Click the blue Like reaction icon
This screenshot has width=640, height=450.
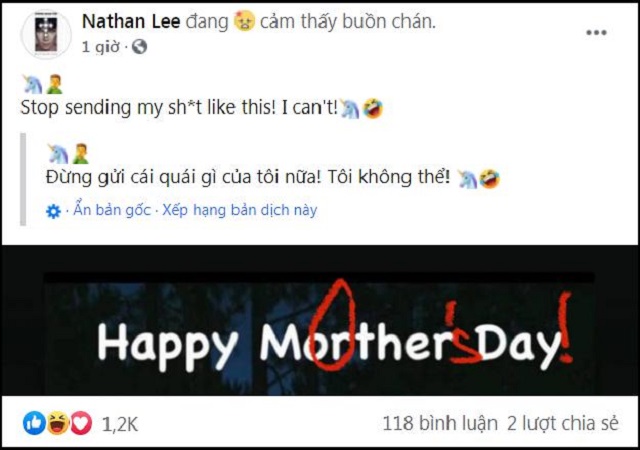[34, 423]
